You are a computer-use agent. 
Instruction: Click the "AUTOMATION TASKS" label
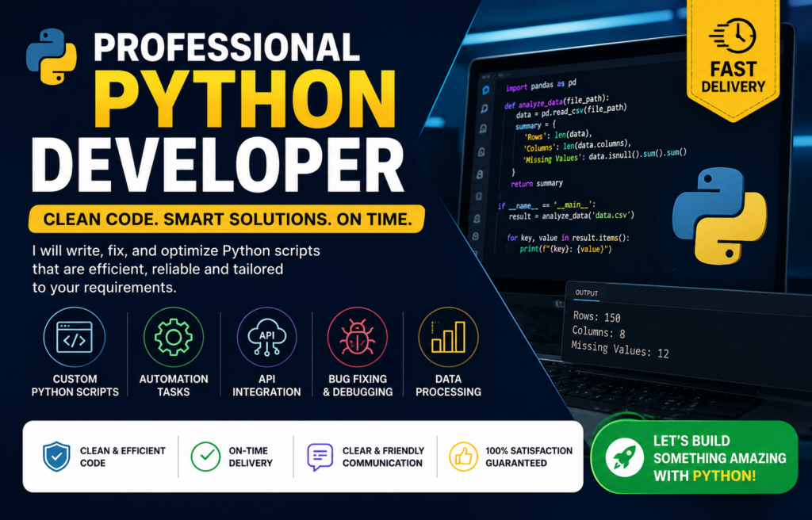pos(174,385)
